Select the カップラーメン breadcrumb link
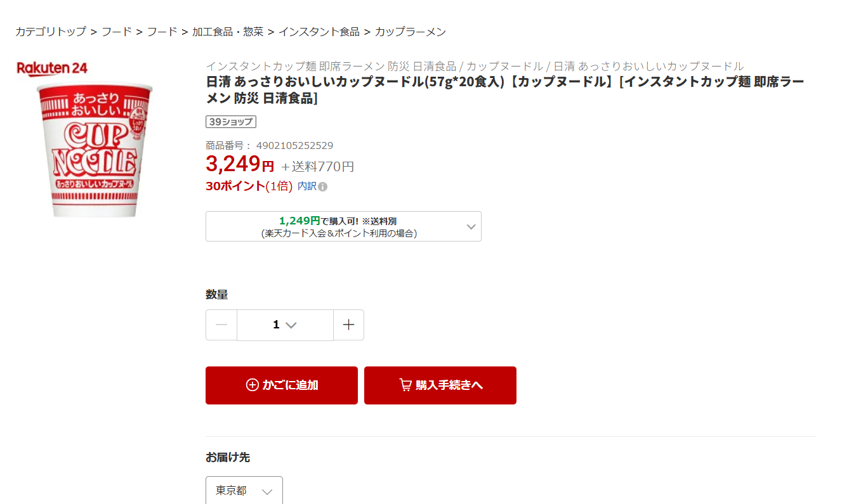 coord(411,32)
